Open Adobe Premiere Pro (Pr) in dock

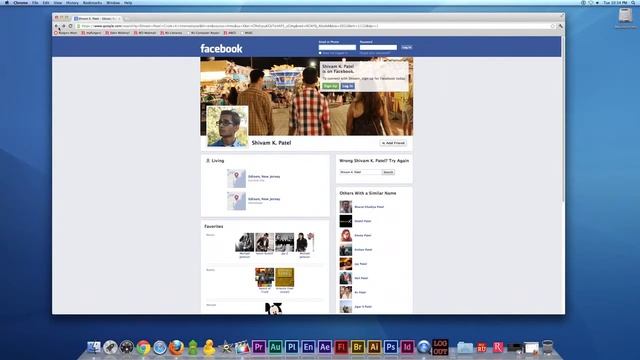point(259,347)
